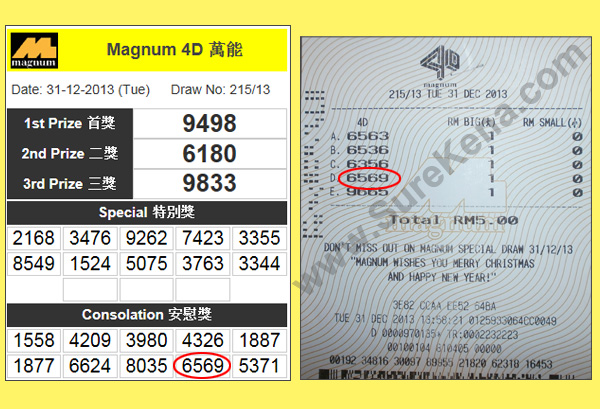Screen dimensions: 600x409
Task: Click special number 2168
Action: coord(34,238)
